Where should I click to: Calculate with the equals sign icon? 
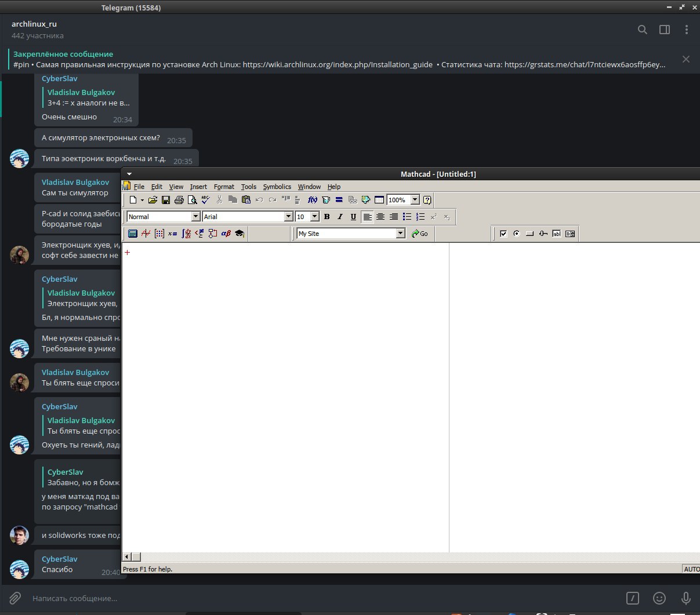pyautogui.click(x=339, y=200)
